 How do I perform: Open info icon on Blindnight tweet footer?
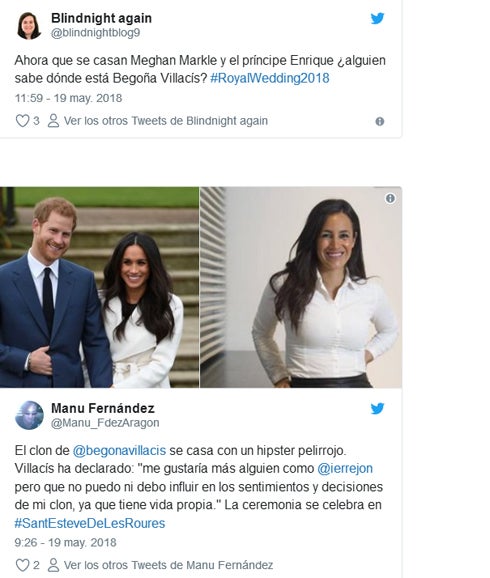coord(380,121)
